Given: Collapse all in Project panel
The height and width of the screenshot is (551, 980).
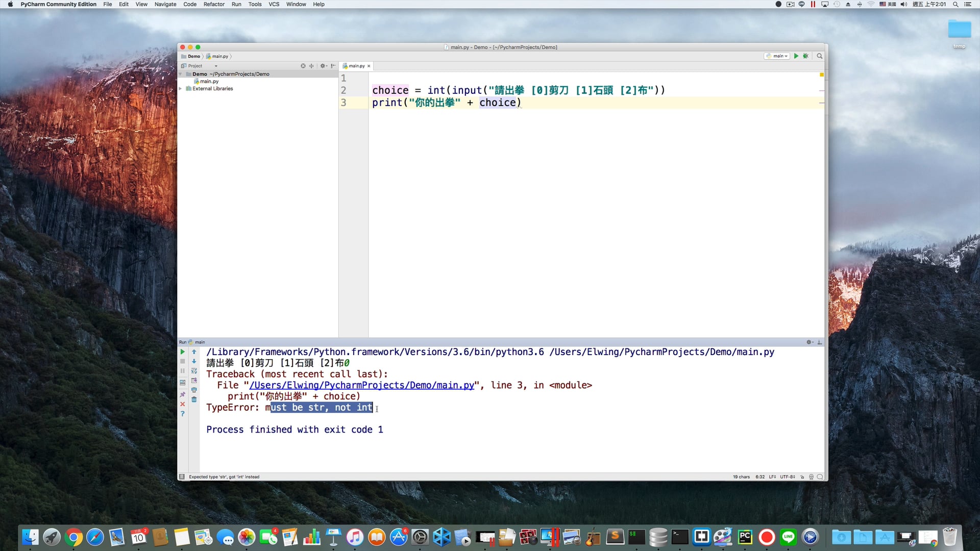Looking at the screenshot, I should tap(311, 66).
